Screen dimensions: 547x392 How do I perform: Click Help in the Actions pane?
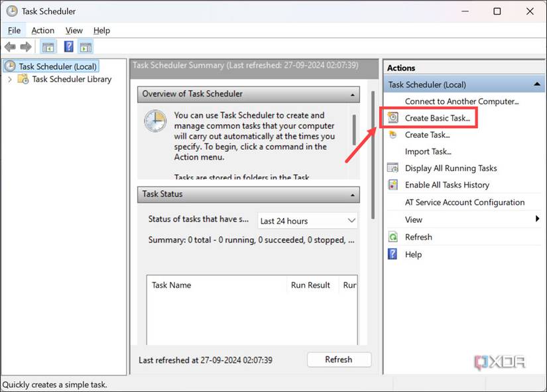tap(413, 255)
